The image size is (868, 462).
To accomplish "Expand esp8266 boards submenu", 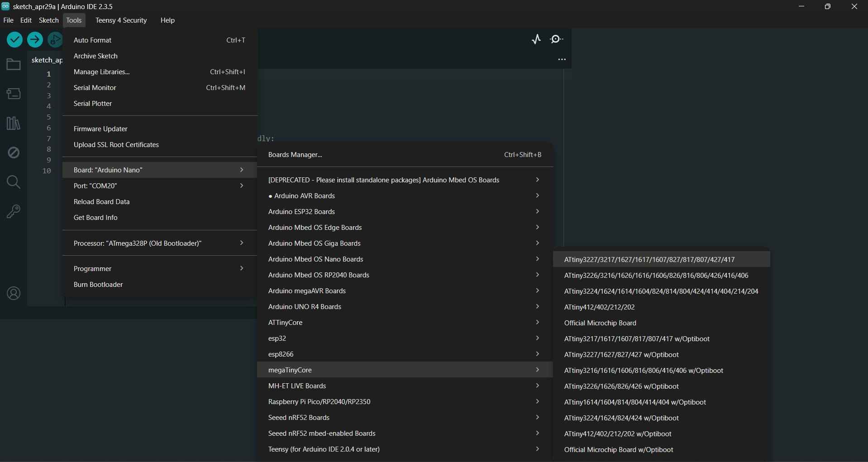I will click(x=405, y=354).
